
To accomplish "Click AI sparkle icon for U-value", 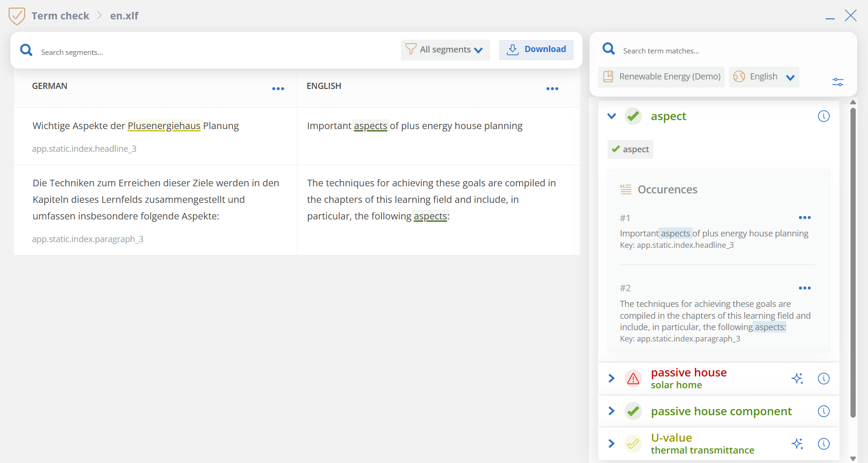I will [x=798, y=444].
